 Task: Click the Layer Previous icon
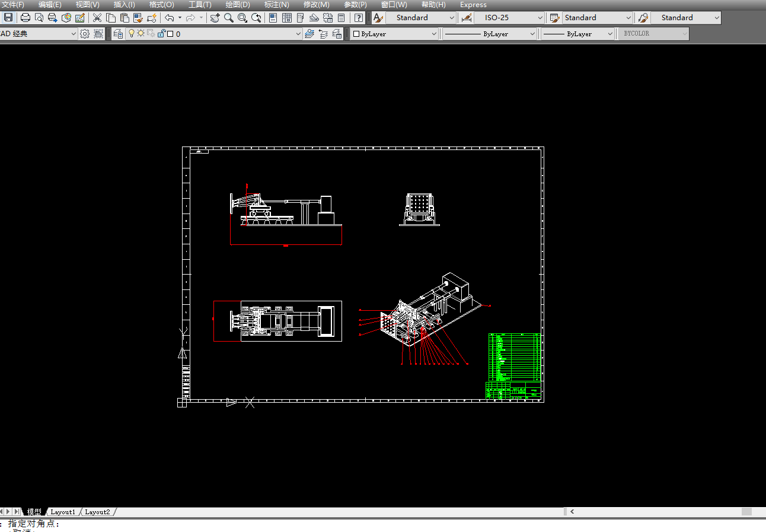click(323, 34)
